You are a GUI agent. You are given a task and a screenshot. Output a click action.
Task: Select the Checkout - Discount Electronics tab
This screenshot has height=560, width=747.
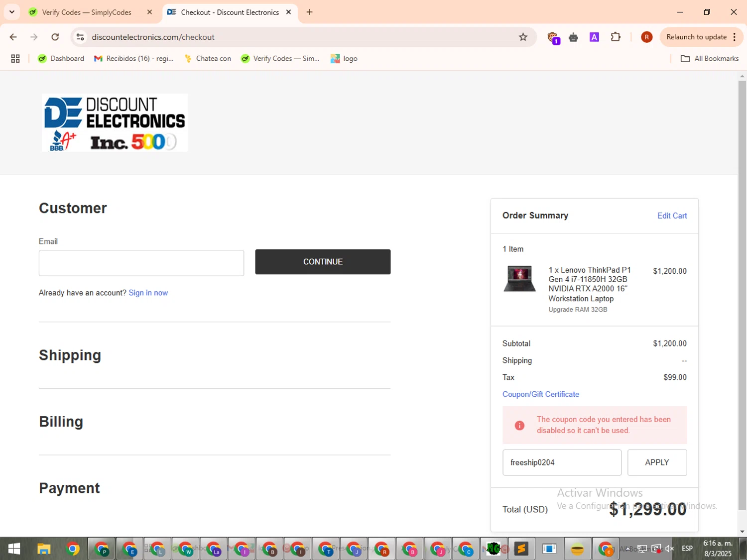[230, 12]
